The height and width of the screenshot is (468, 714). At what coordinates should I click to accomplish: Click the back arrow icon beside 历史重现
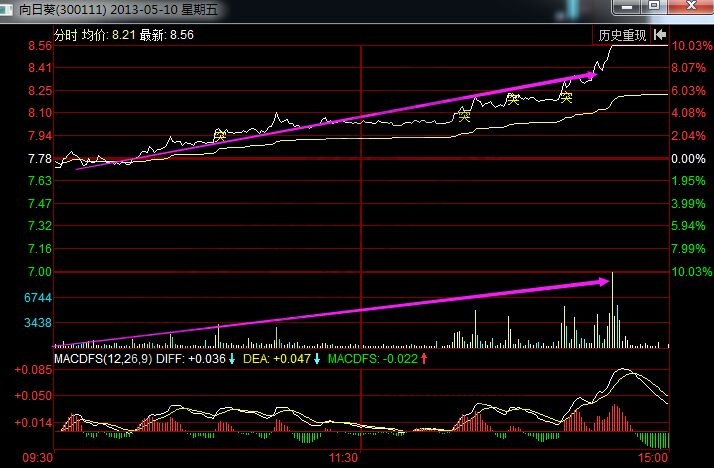tap(660, 35)
